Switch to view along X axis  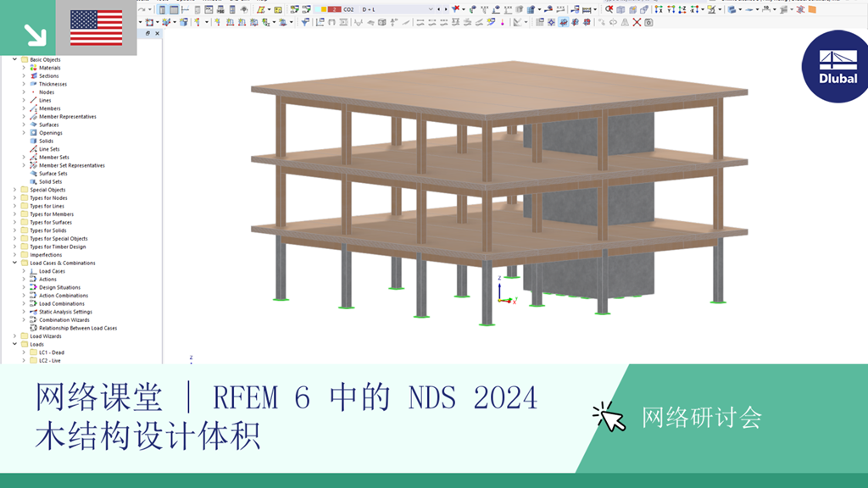tap(659, 9)
